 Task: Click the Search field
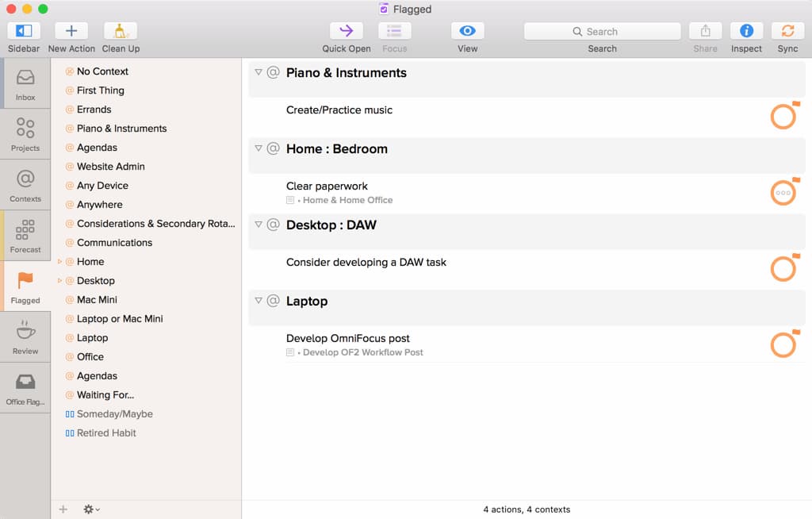pyautogui.click(x=602, y=32)
